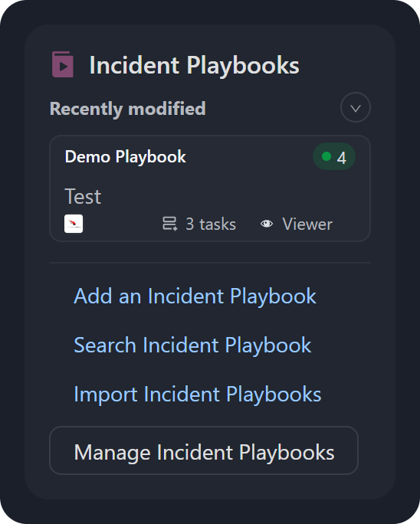Click the green badge showing 4
Screen dimensions: 420x524
pyautogui.click(x=333, y=156)
